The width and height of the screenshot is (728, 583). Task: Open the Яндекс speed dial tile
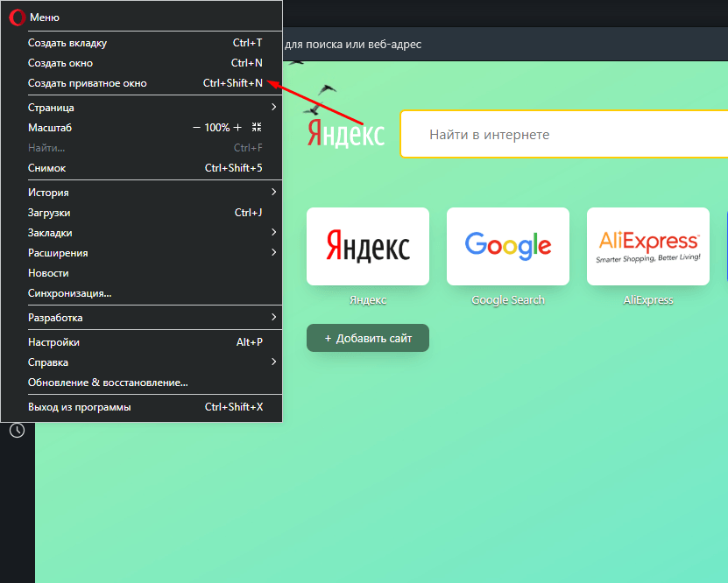click(x=368, y=246)
